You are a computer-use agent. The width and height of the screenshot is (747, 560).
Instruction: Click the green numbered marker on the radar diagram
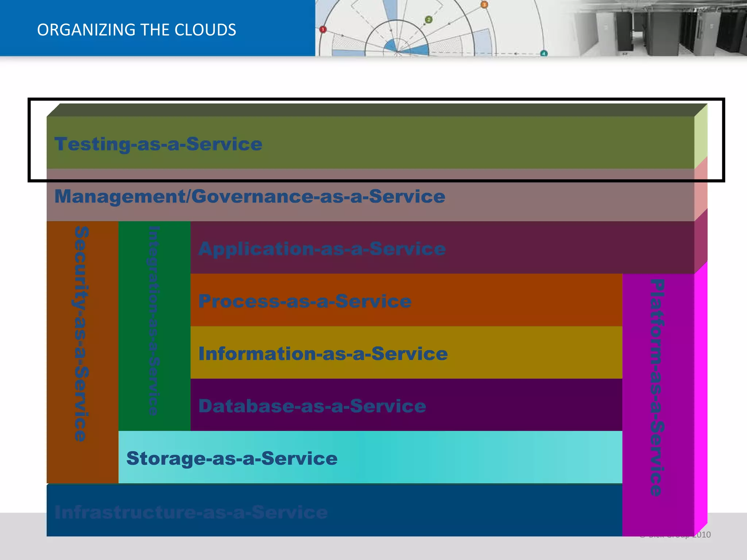[x=429, y=20]
